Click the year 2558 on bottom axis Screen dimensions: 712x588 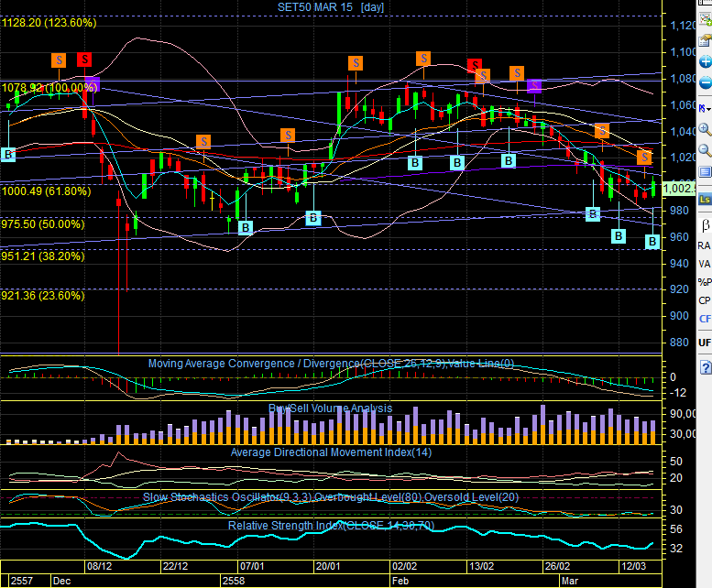pos(234,581)
